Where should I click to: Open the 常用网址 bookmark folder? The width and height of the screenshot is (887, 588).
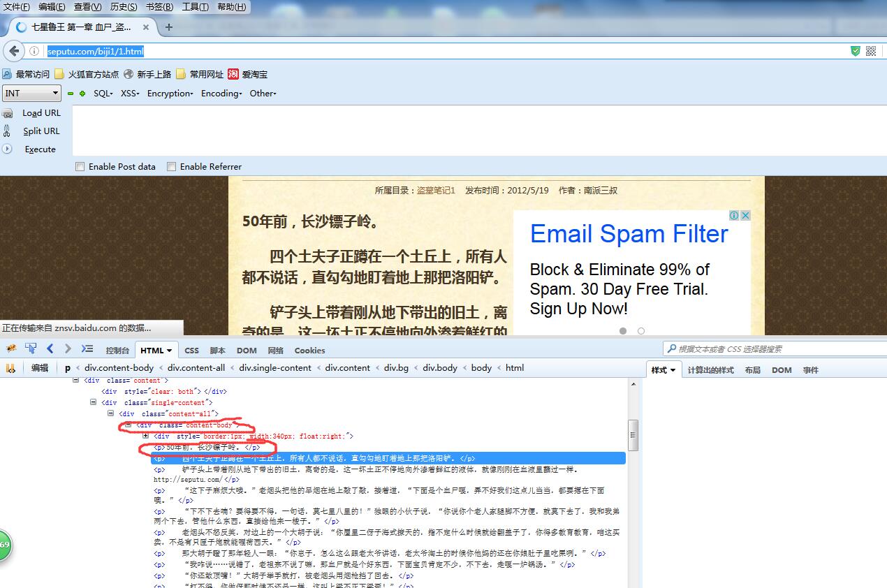(200, 74)
